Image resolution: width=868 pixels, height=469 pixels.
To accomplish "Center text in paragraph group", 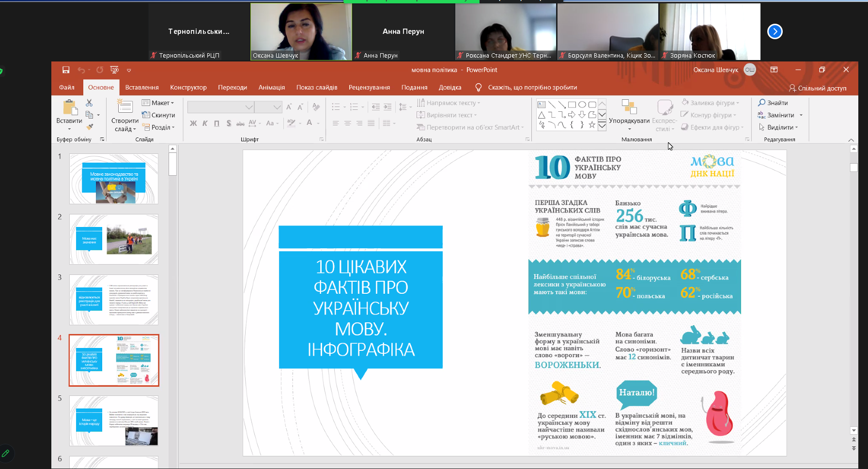I will tap(347, 123).
